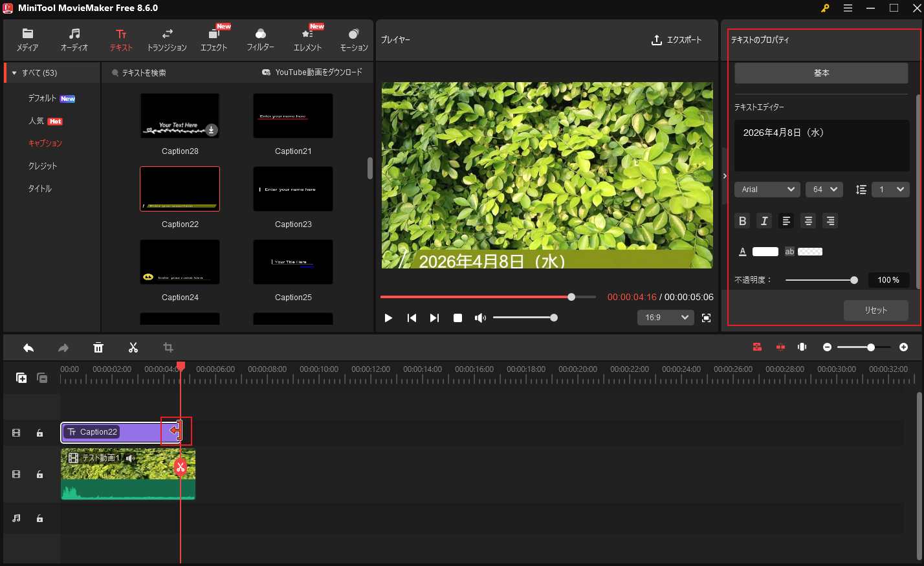Image resolution: width=924 pixels, height=566 pixels.
Task: Click the undo arrow icon
Action: tap(28, 347)
